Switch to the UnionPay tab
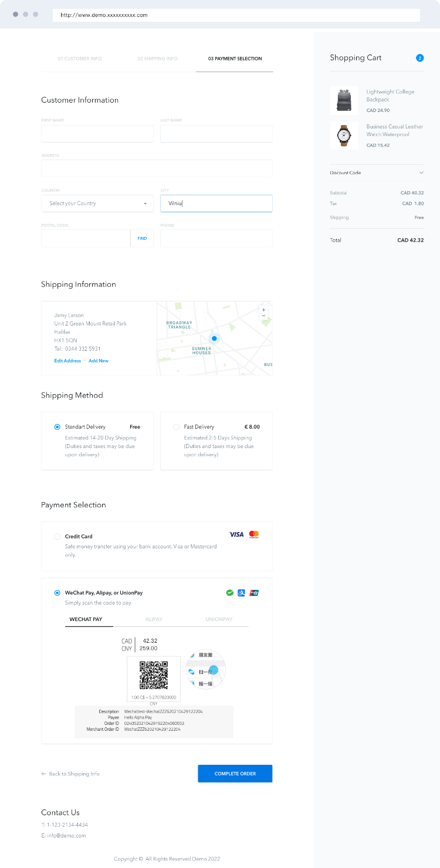The image size is (440, 868). point(219,619)
